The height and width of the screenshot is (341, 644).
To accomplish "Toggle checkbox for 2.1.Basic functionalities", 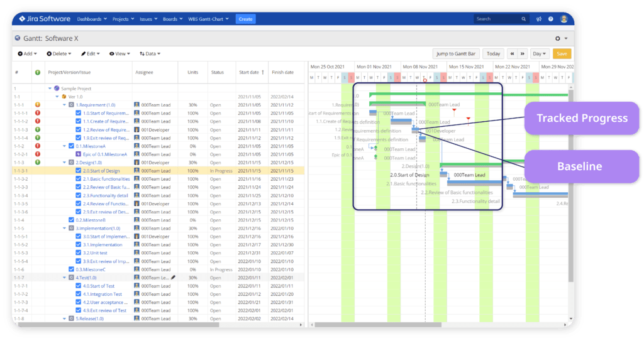I will [79, 179].
